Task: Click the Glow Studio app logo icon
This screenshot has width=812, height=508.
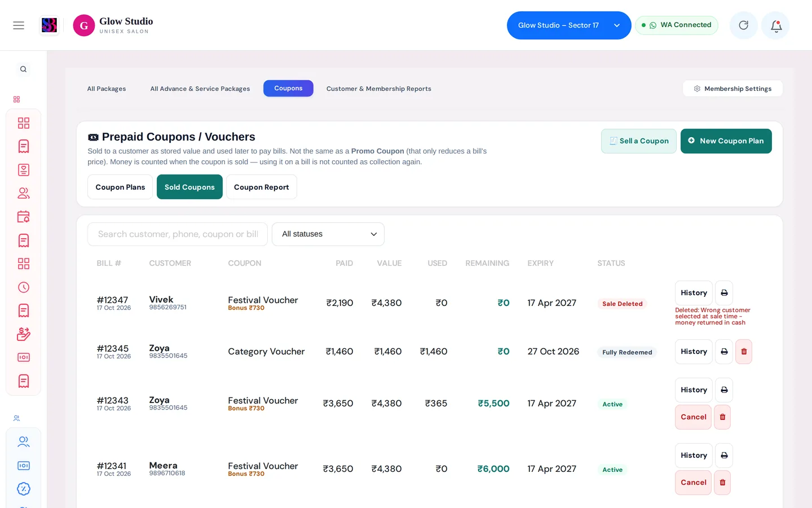Action: 50,25
